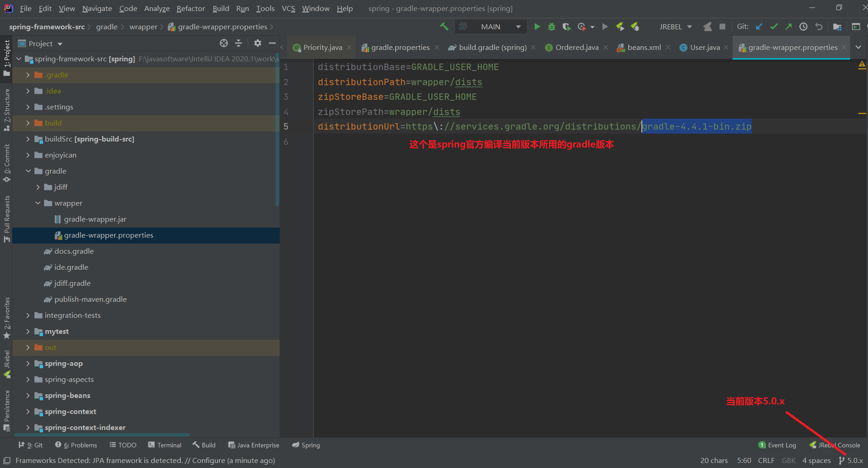Expand the mytest module

pyautogui.click(x=28, y=331)
